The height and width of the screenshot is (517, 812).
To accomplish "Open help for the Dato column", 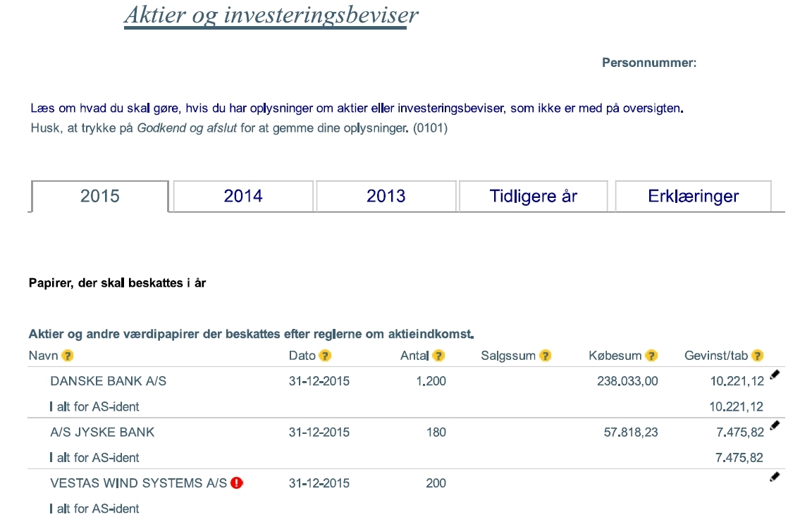I will [x=324, y=356].
